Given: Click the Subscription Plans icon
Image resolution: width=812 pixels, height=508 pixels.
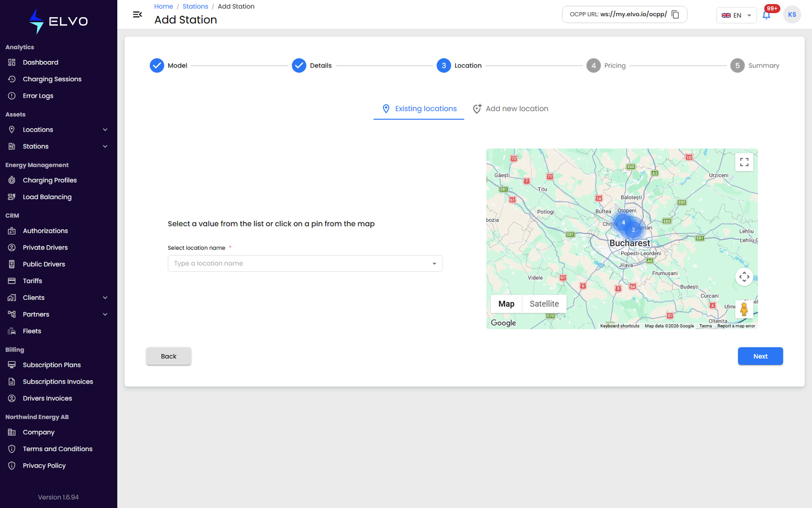Looking at the screenshot, I should [12, 365].
